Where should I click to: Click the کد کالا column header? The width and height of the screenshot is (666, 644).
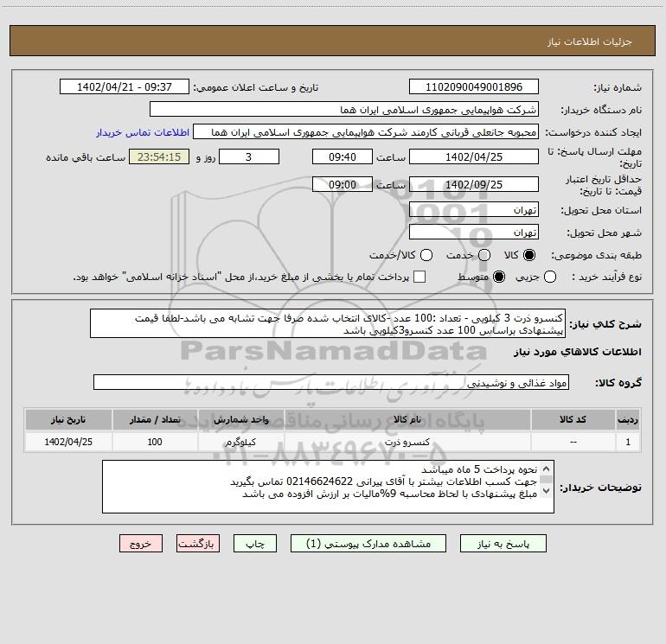(x=573, y=420)
